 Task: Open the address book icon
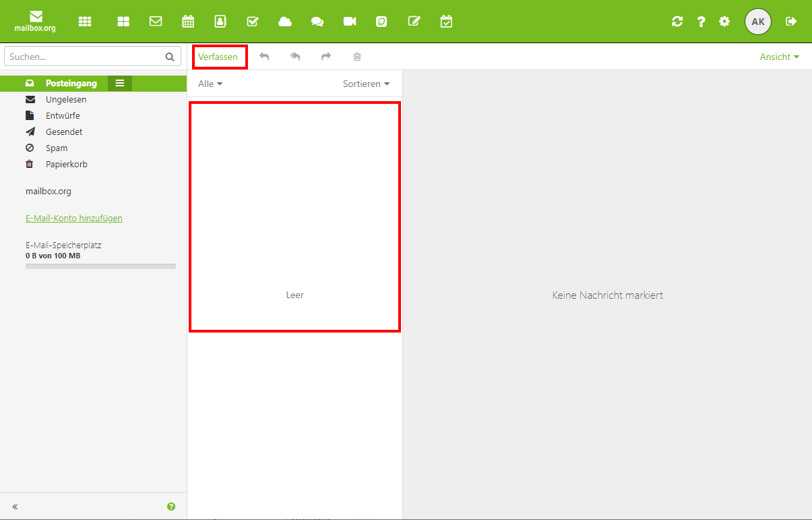[220, 22]
